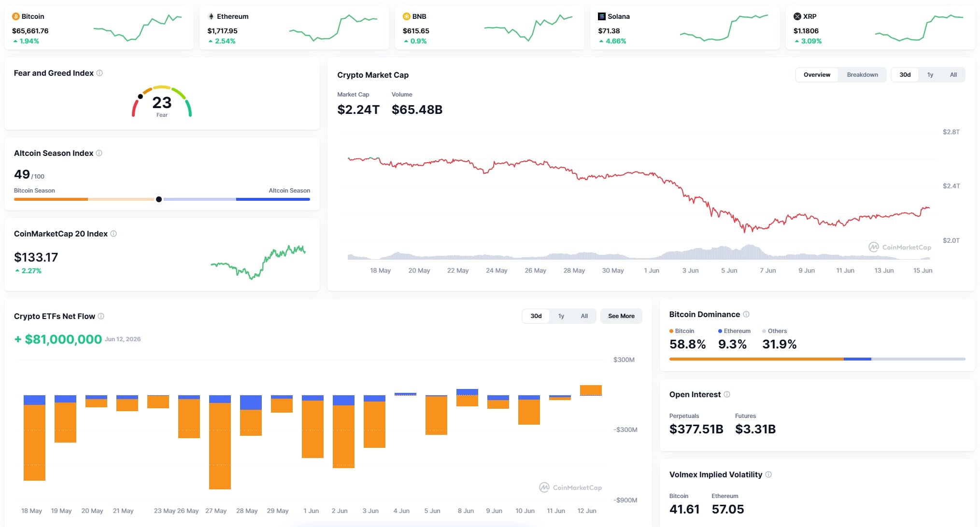The width and height of the screenshot is (980, 527).
Task: Click the CoinMarketCap 20 Index sparkline
Action: pyautogui.click(x=258, y=262)
